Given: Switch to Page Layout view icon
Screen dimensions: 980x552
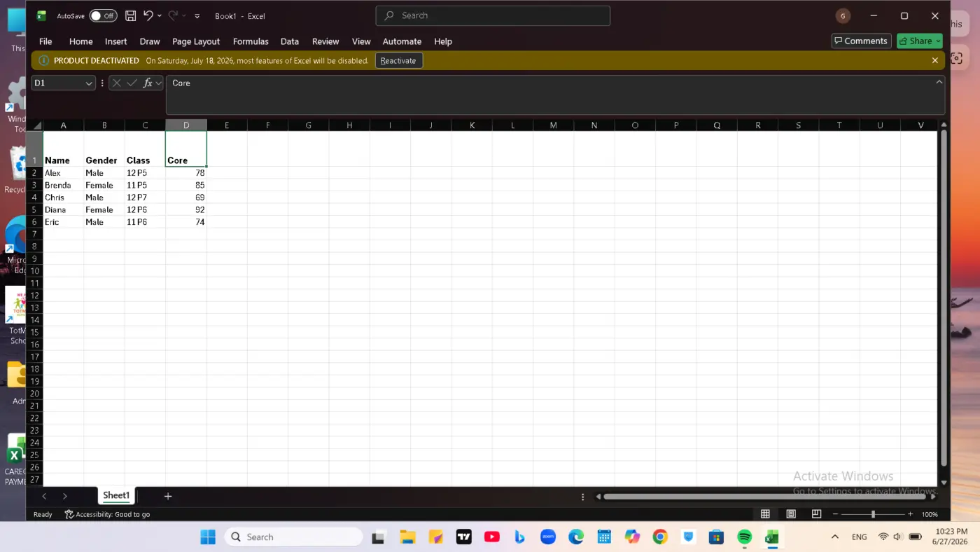Looking at the screenshot, I should pos(791,514).
